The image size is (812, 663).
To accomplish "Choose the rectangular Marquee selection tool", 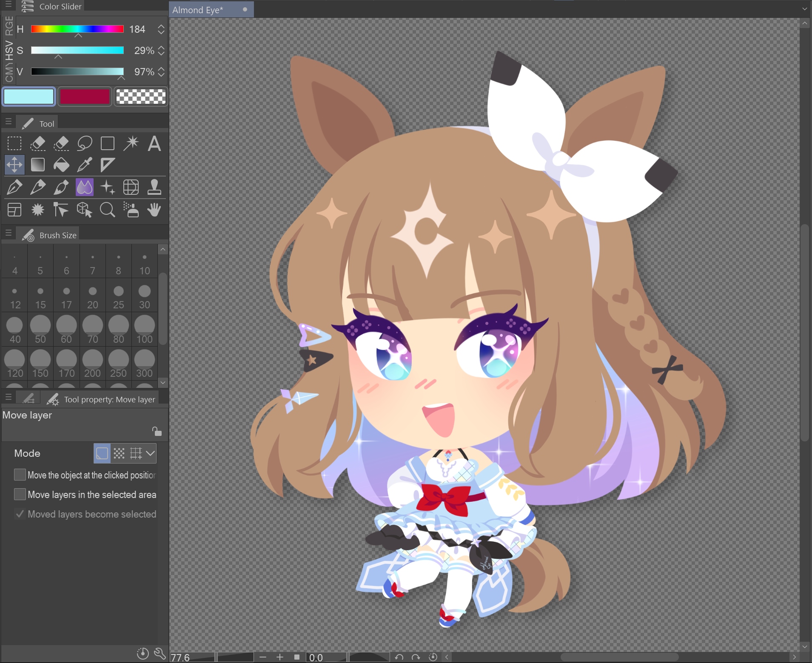I will 14,144.
